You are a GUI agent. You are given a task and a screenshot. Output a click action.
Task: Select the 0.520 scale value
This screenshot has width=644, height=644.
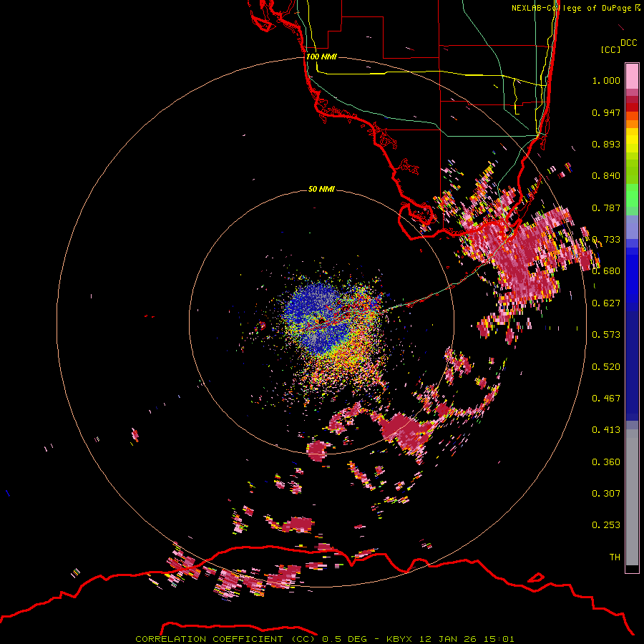click(606, 367)
